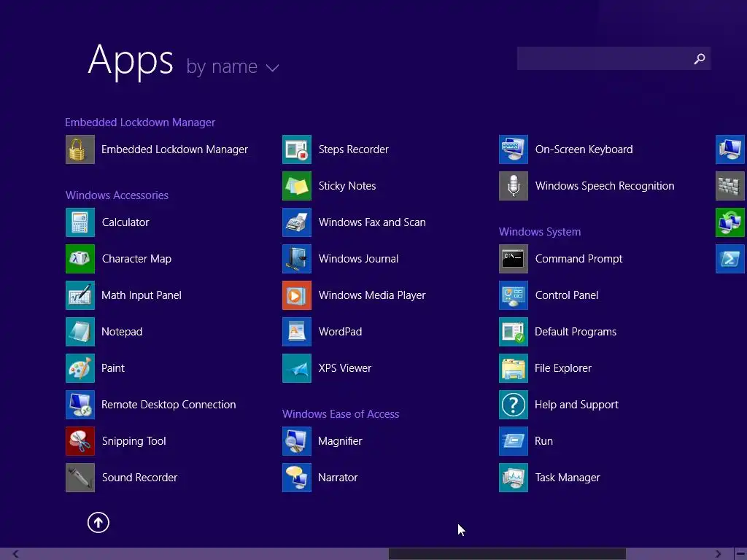Open Windows Fax and Scan icon

click(x=297, y=222)
